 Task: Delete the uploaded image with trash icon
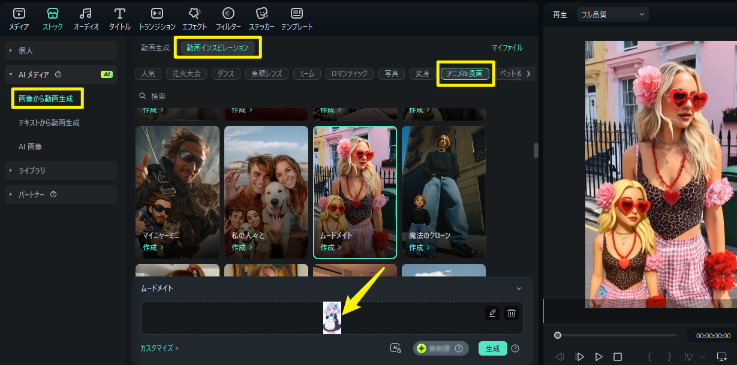(x=511, y=313)
